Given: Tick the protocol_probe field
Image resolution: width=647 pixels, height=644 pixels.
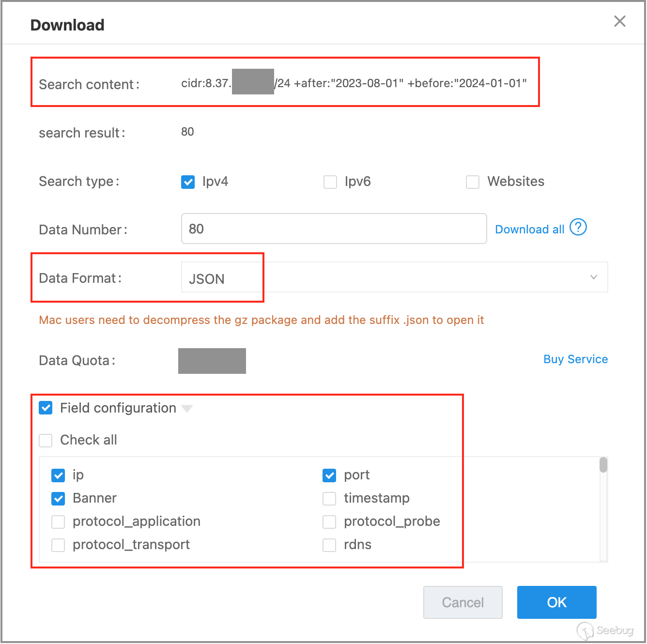Looking at the screenshot, I should pyautogui.click(x=329, y=522).
